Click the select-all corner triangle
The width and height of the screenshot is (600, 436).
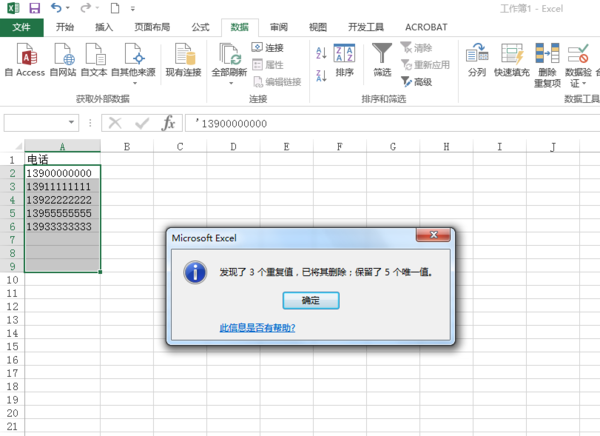[18, 147]
